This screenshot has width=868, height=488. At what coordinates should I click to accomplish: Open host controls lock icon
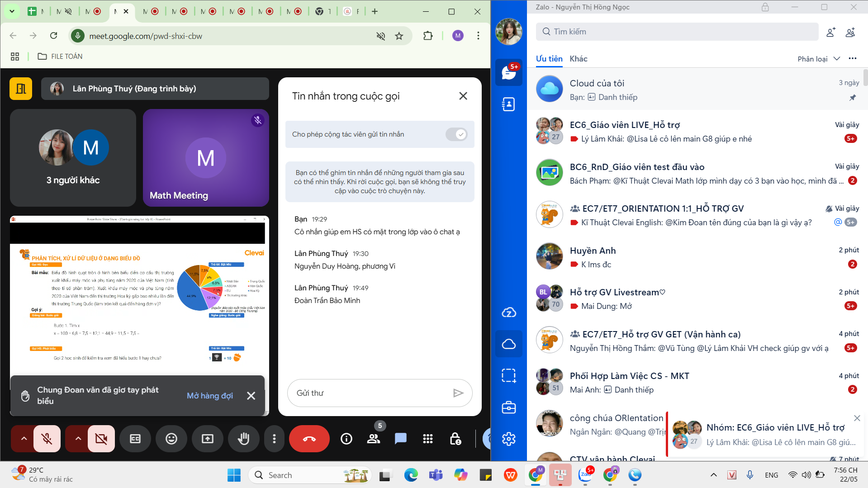click(x=455, y=439)
